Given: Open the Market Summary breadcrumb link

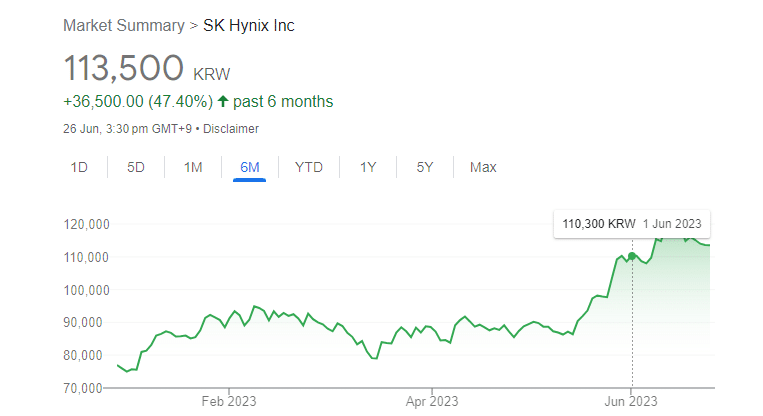Looking at the screenshot, I should click(x=124, y=25).
